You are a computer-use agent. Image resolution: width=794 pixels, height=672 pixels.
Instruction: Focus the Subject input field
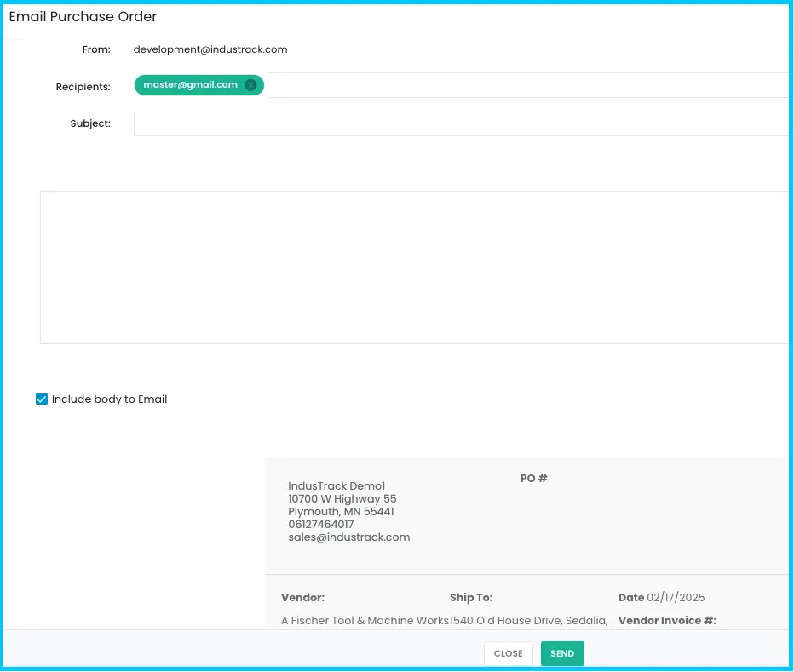[461, 123]
